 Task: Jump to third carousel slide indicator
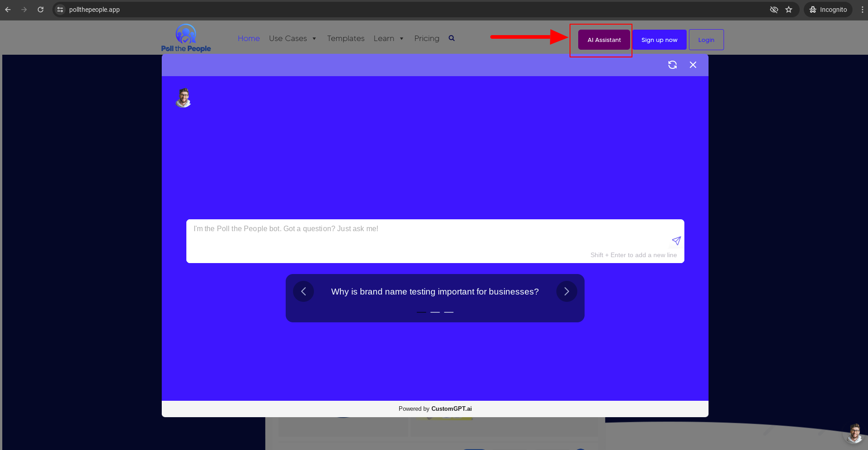click(449, 312)
